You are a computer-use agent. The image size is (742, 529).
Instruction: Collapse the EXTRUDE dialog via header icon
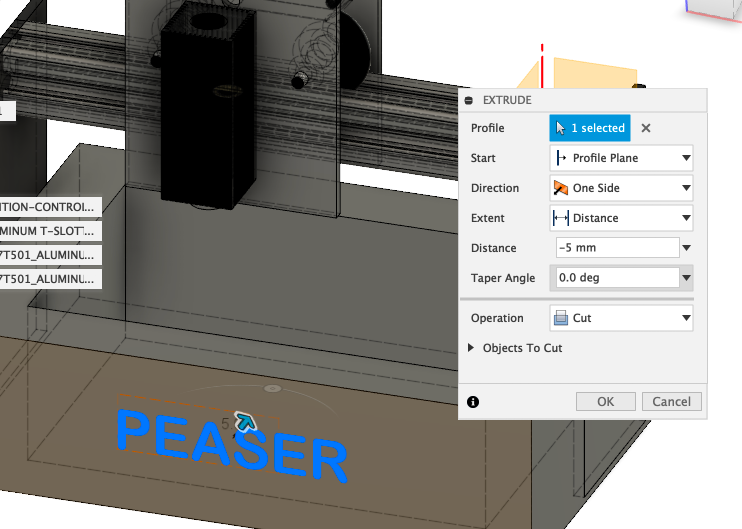[x=468, y=100]
